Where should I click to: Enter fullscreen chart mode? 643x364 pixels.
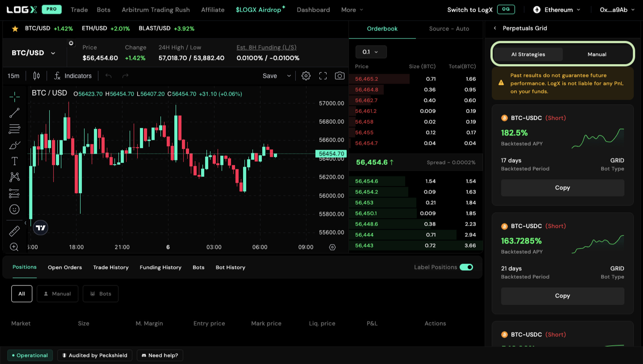(323, 76)
